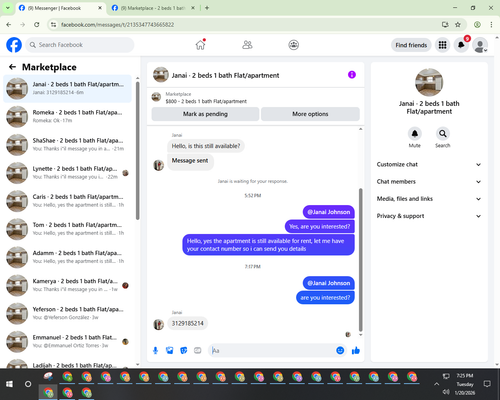Expand the Chat members section

429,182
